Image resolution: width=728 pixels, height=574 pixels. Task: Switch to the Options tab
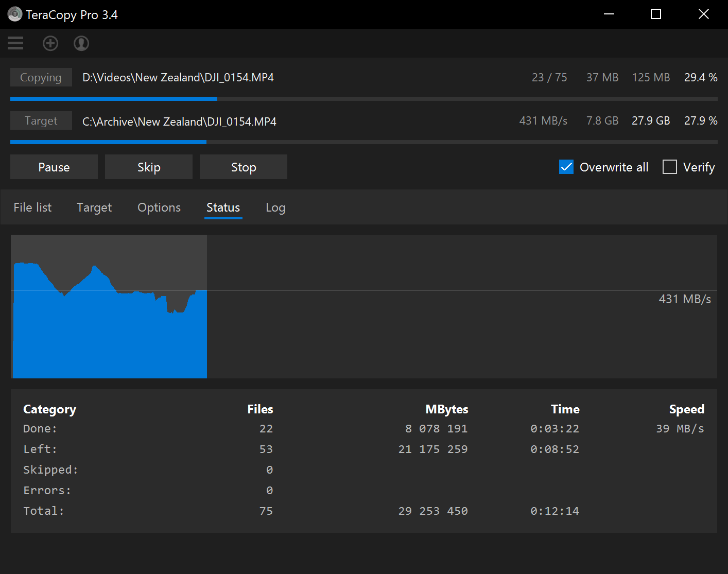coord(159,207)
